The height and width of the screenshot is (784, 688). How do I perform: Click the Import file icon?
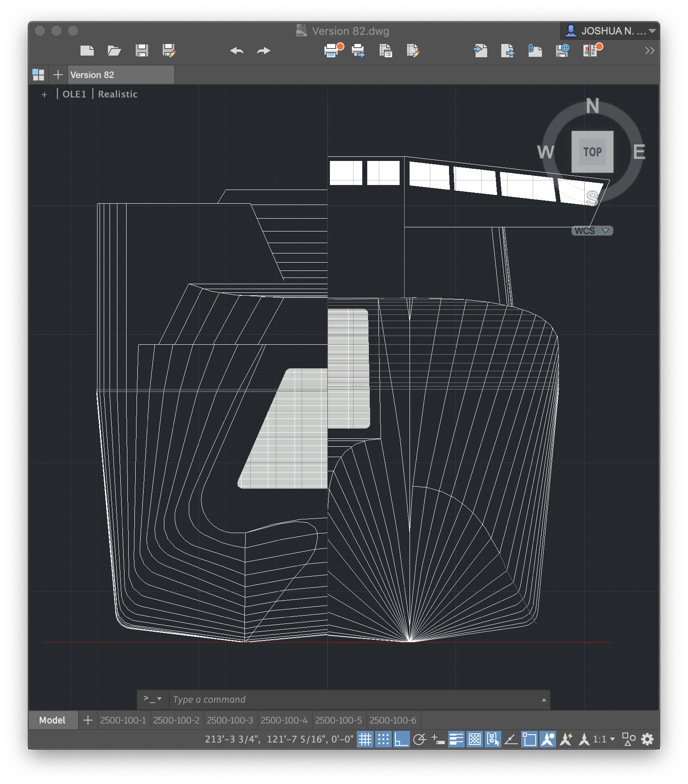481,51
